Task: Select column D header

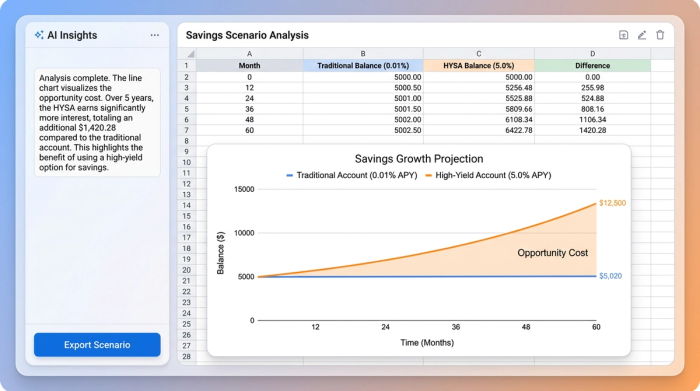Action: pyautogui.click(x=592, y=54)
